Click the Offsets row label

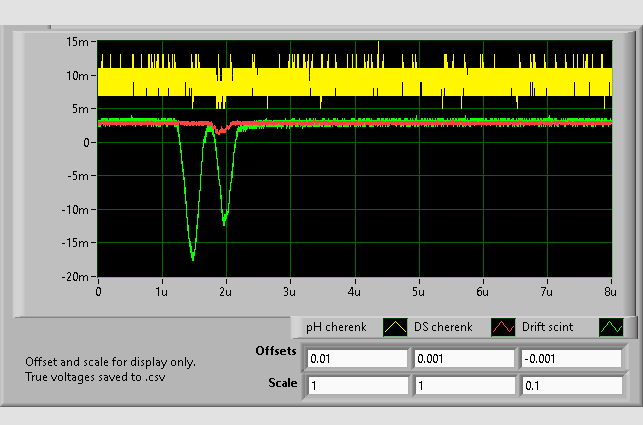(276, 353)
